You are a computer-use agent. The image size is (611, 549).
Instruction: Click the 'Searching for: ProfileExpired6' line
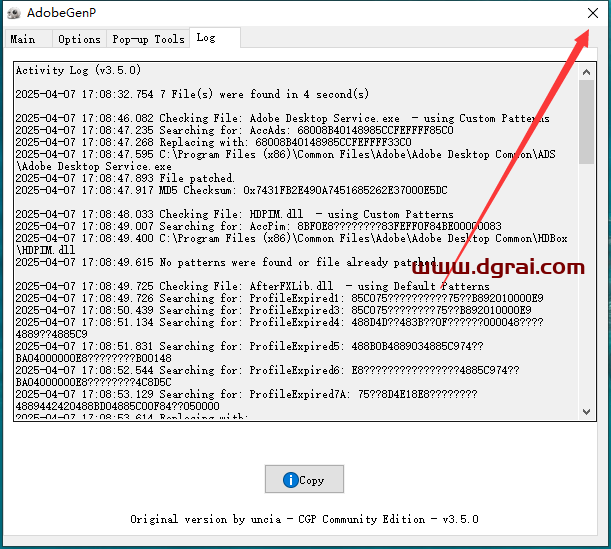(x=267, y=376)
